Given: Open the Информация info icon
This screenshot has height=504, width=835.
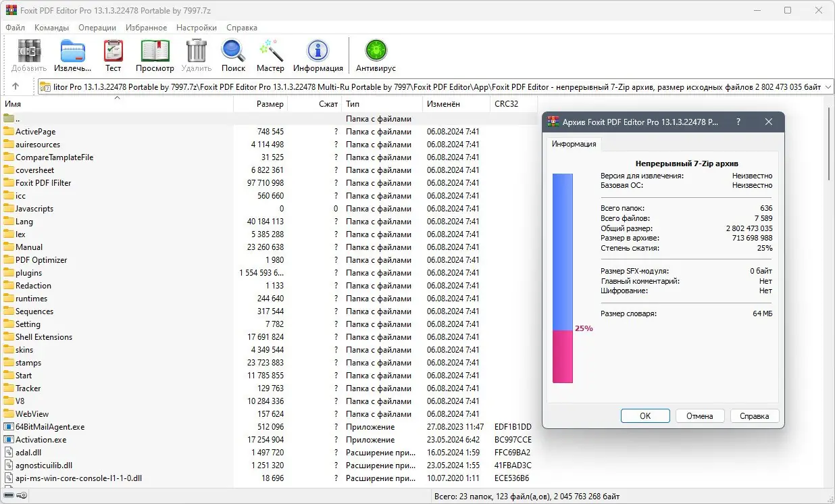Looking at the screenshot, I should tap(318, 49).
